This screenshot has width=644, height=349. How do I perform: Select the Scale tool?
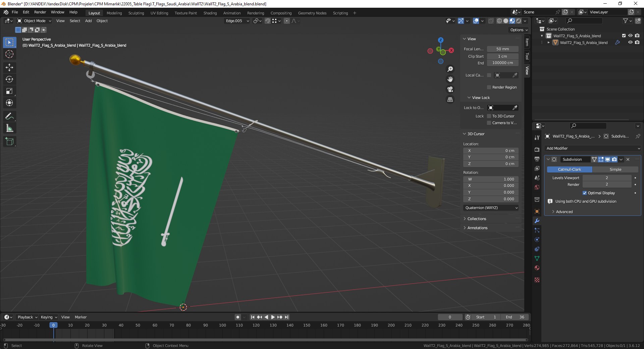point(9,91)
